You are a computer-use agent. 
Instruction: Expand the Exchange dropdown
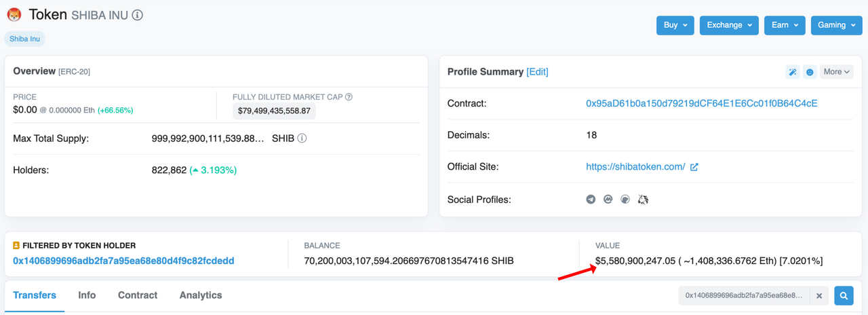[729, 25]
